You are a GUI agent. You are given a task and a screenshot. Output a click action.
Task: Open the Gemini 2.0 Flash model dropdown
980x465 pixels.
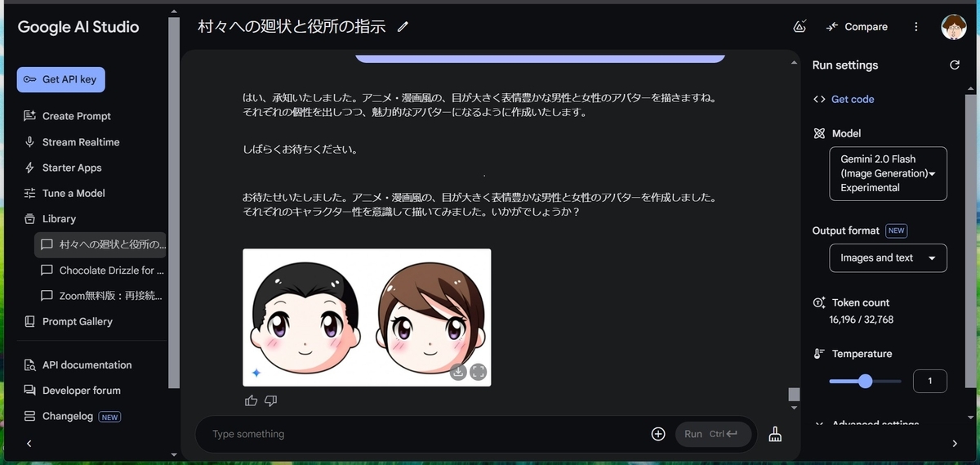pyautogui.click(x=888, y=173)
